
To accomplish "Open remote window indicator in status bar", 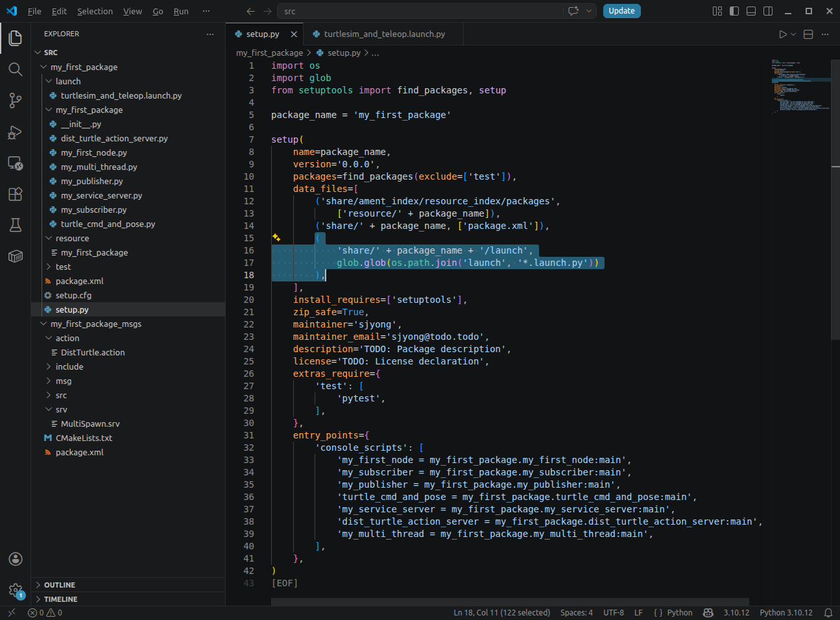I will click(x=11, y=612).
